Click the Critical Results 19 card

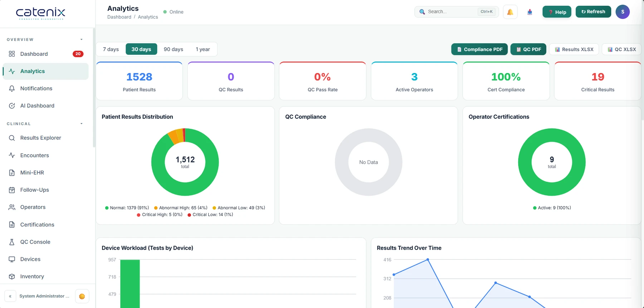(597, 81)
